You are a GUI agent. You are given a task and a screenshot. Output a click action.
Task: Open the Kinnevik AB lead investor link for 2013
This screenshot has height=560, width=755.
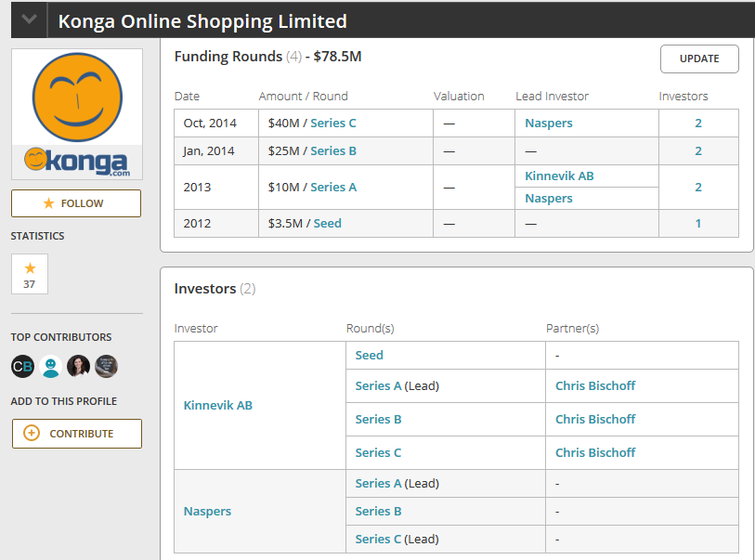[x=559, y=176]
